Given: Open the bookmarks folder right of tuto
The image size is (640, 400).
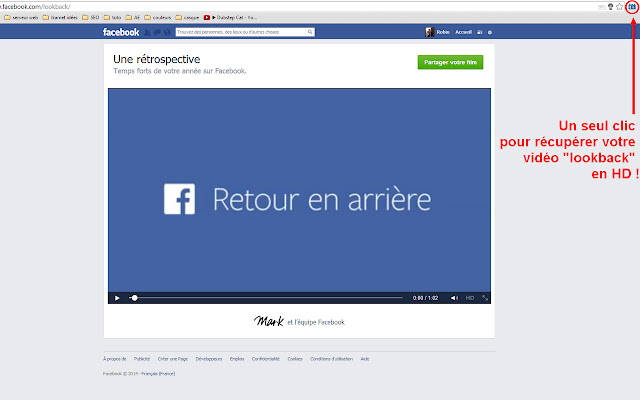Looking at the screenshot, I should coord(133,18).
